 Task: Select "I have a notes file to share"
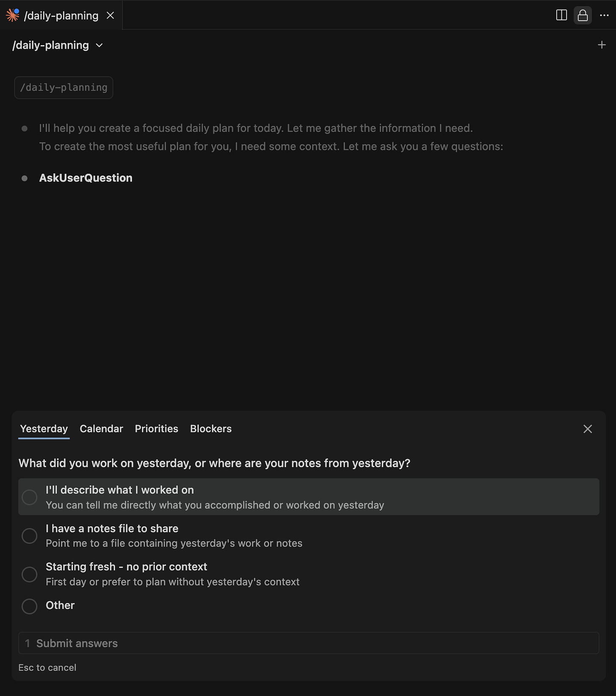click(x=309, y=535)
